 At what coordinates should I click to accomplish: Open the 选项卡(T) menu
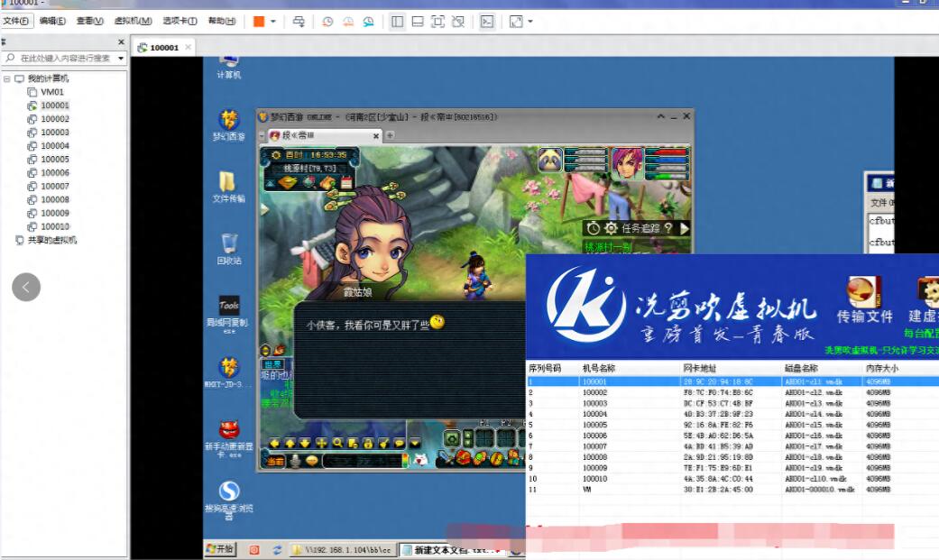click(x=180, y=21)
